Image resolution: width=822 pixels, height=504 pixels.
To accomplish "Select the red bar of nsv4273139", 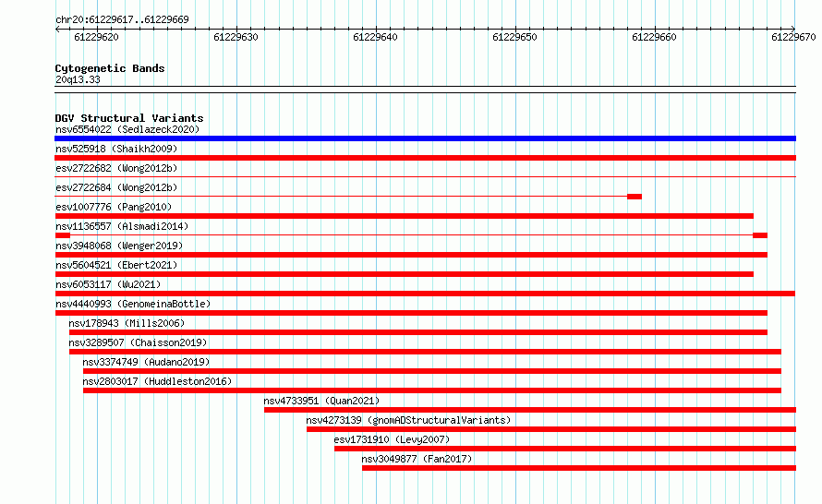I will [551, 429].
